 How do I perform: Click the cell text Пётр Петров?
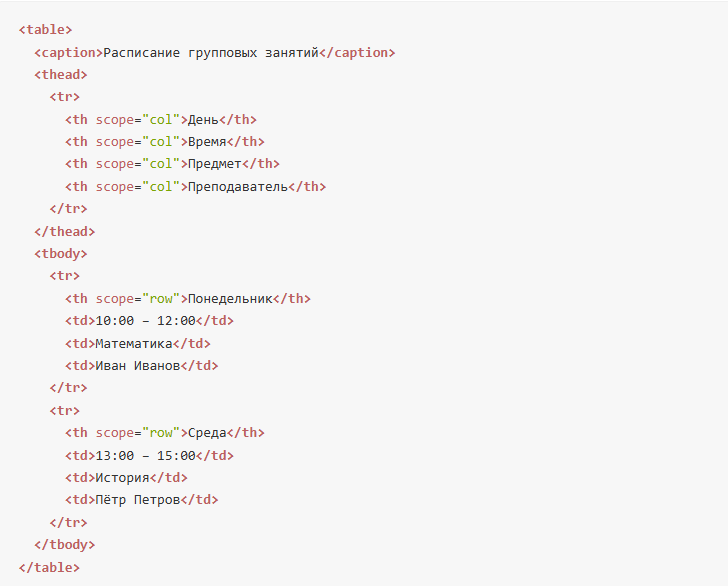click(x=137, y=500)
